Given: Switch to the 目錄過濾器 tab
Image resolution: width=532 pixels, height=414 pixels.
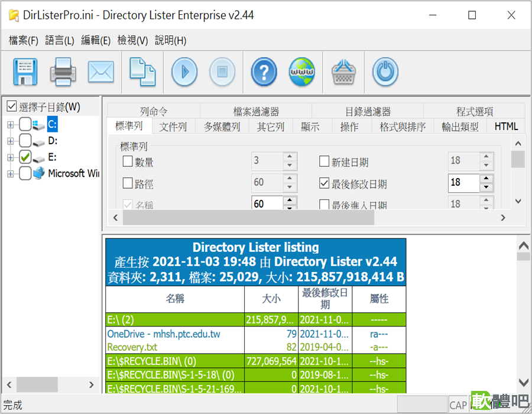Looking at the screenshot, I should [x=368, y=111].
